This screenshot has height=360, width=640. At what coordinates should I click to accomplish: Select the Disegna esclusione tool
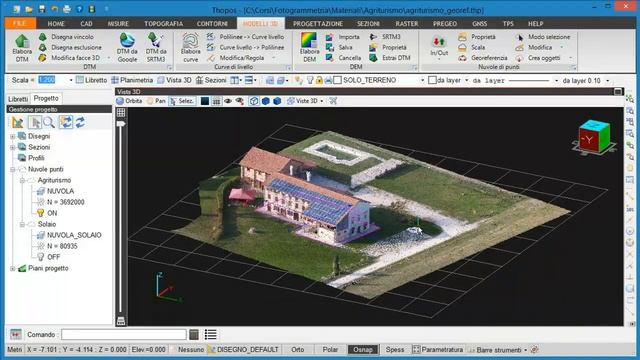tap(70, 47)
